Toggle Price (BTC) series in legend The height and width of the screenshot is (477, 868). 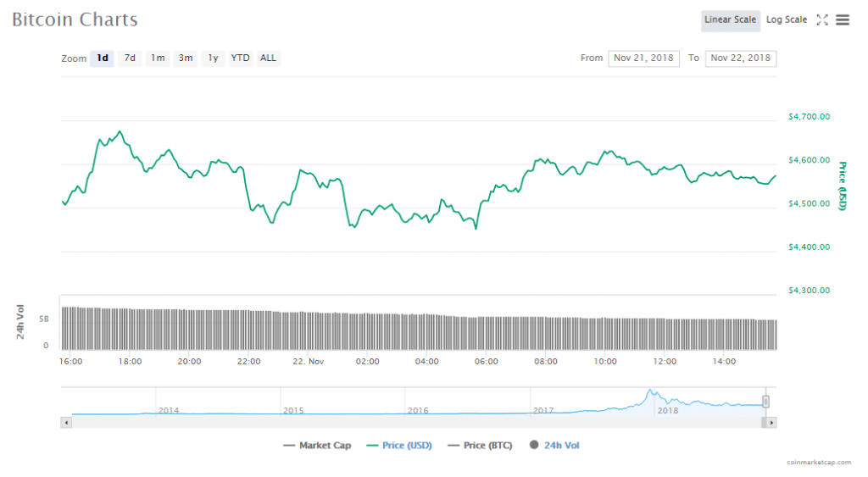coord(479,446)
